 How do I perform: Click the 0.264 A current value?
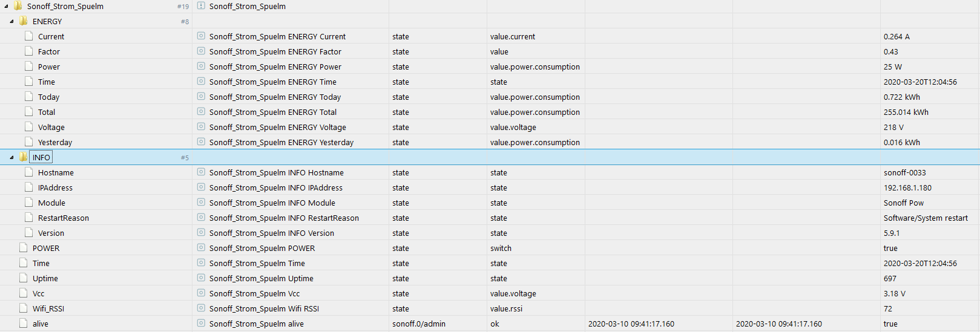[x=896, y=36]
